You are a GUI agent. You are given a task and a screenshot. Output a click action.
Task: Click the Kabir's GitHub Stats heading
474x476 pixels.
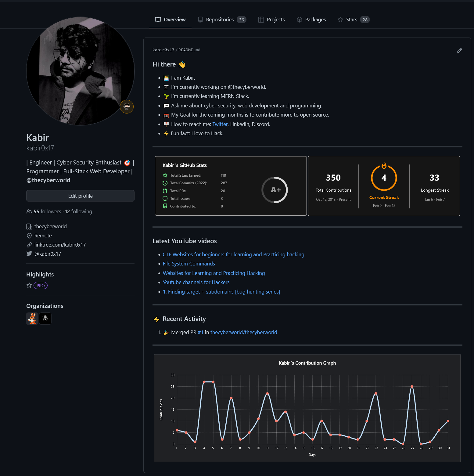pos(185,165)
